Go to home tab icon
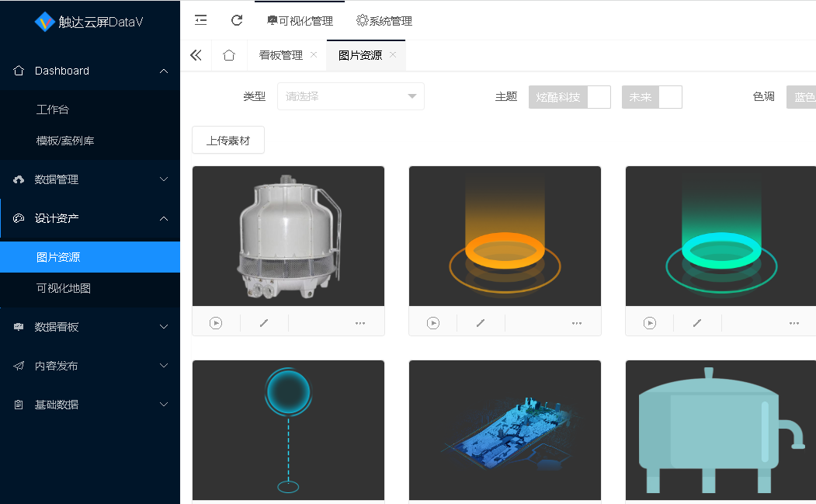The image size is (816, 504). (x=229, y=55)
